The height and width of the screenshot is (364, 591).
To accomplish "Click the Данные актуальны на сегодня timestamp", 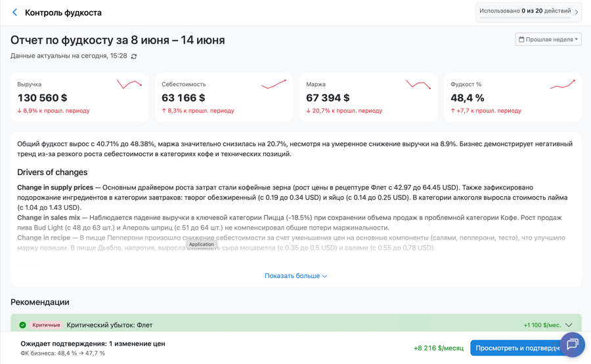I will (x=68, y=56).
